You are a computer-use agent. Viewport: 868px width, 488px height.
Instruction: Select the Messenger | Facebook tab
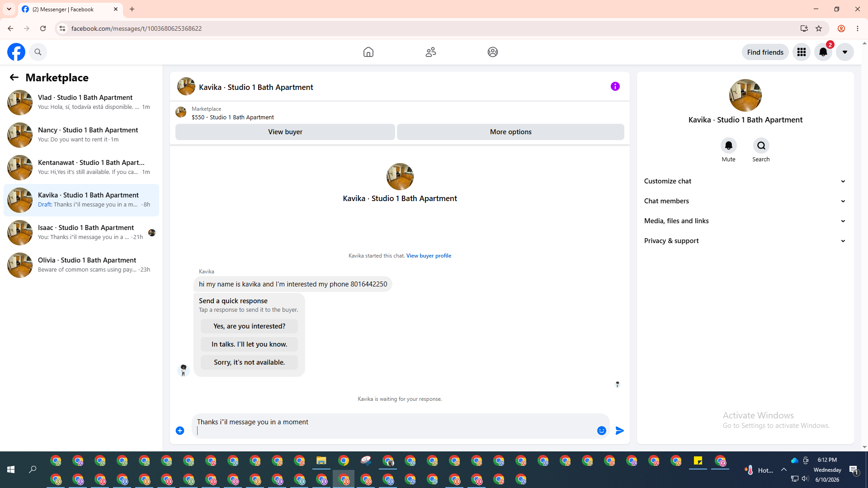(x=71, y=9)
